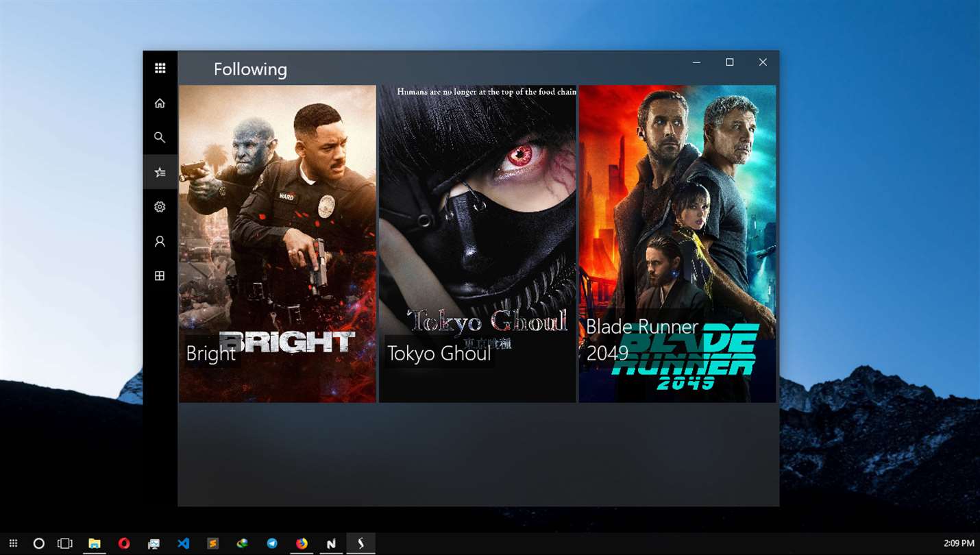Screen dimensions: 980x555
Task: Open Sublime Text from taskbar
Action: click(212, 543)
